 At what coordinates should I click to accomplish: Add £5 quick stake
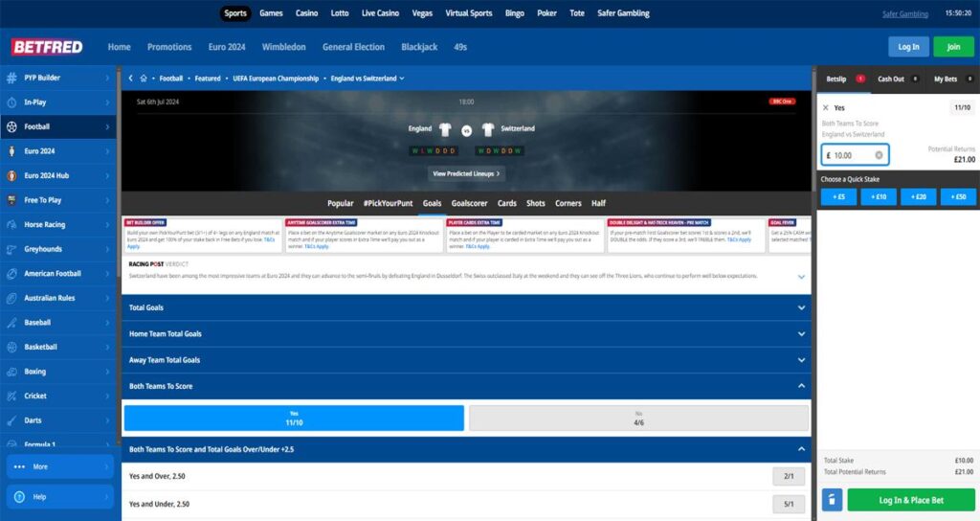click(838, 196)
